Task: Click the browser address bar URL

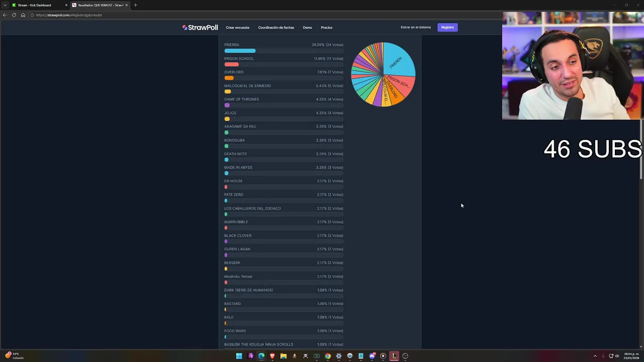Action: coord(69,15)
